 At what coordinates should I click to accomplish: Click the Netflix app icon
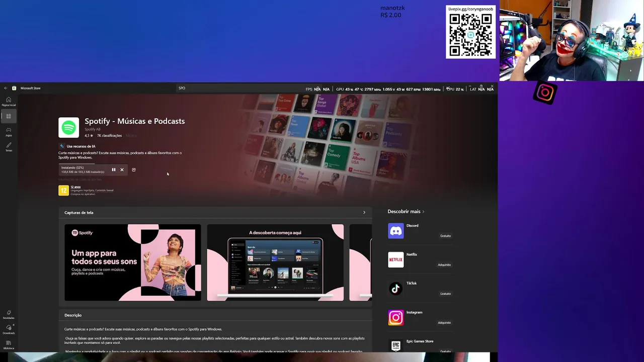click(396, 260)
